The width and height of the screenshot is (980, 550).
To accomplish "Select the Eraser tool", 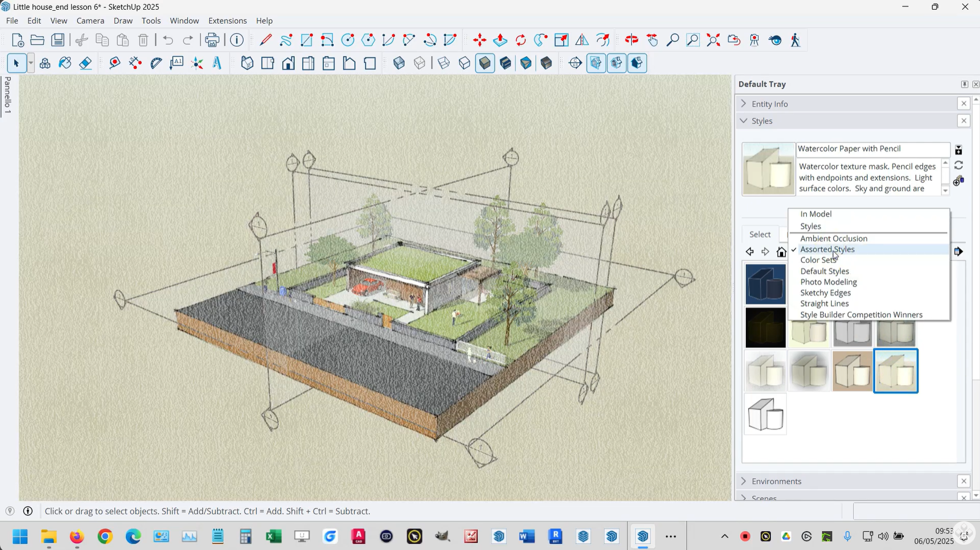I will click(86, 63).
